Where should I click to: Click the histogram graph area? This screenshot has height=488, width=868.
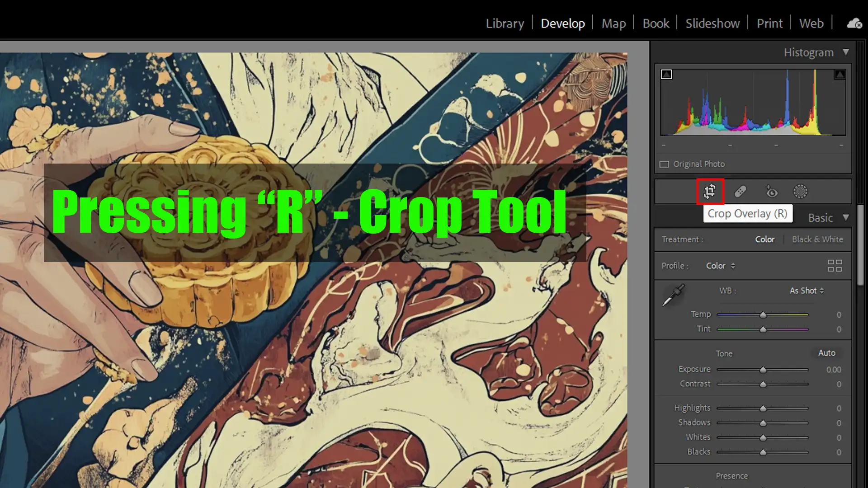(x=753, y=102)
